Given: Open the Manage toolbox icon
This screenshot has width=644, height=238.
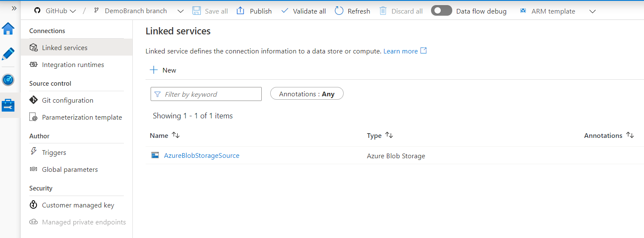Looking at the screenshot, I should point(8,105).
